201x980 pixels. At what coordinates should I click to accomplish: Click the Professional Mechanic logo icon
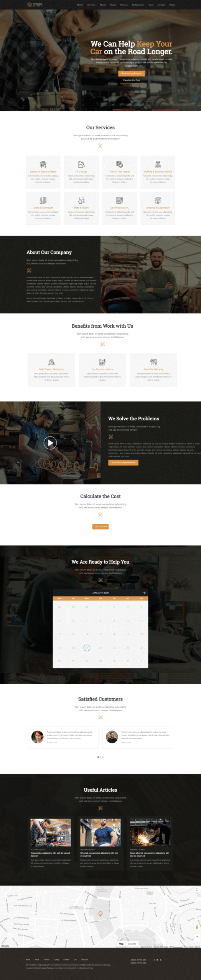(x=30, y=5)
